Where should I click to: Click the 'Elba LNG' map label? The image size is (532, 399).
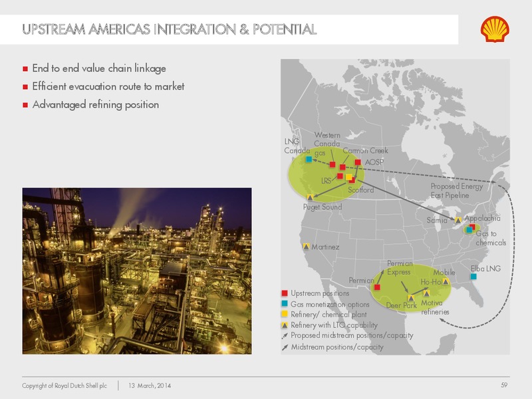point(485,269)
